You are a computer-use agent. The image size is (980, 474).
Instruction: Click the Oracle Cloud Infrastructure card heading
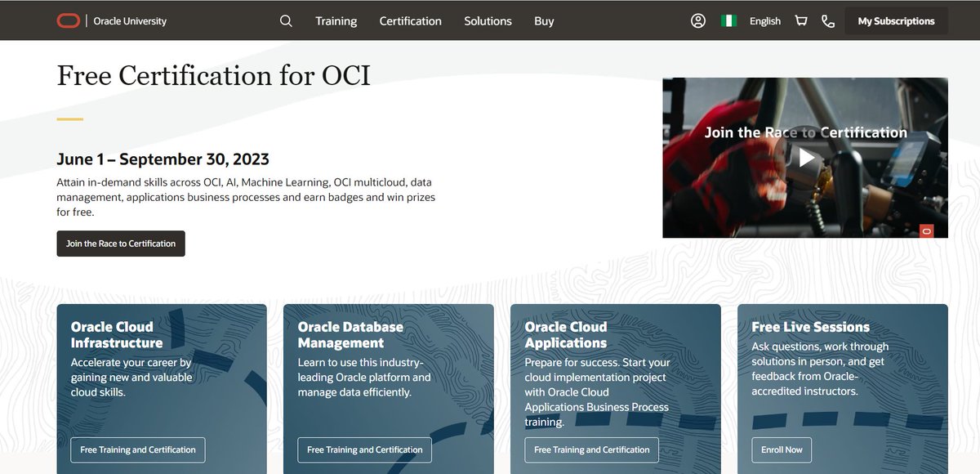(117, 334)
